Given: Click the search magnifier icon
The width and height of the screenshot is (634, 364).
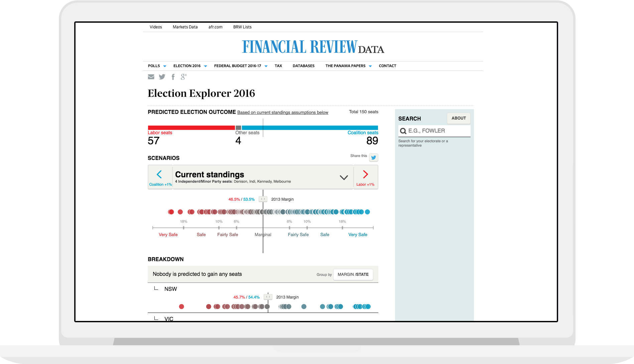Looking at the screenshot, I should pyautogui.click(x=403, y=131).
